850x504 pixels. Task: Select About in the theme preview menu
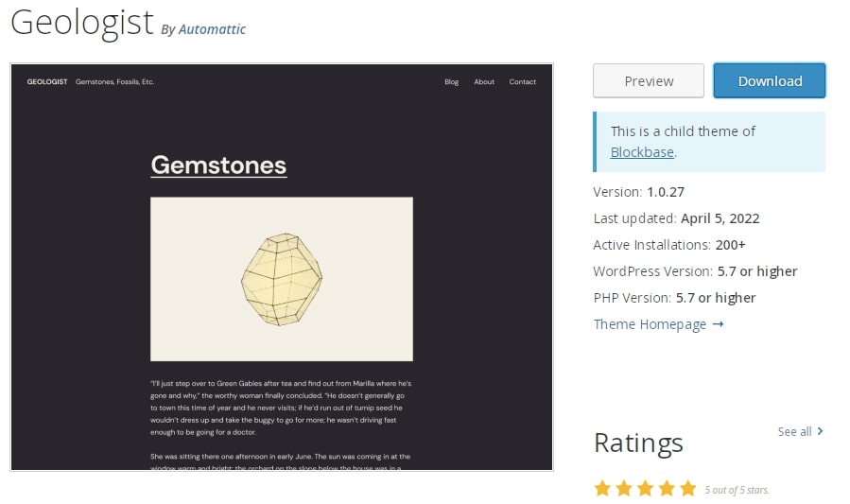[x=484, y=82]
